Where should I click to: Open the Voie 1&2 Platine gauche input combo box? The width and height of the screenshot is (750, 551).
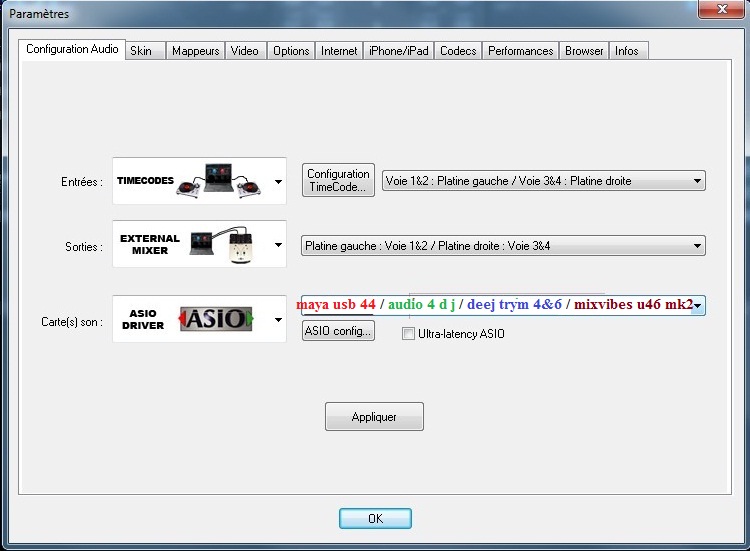[543, 181]
